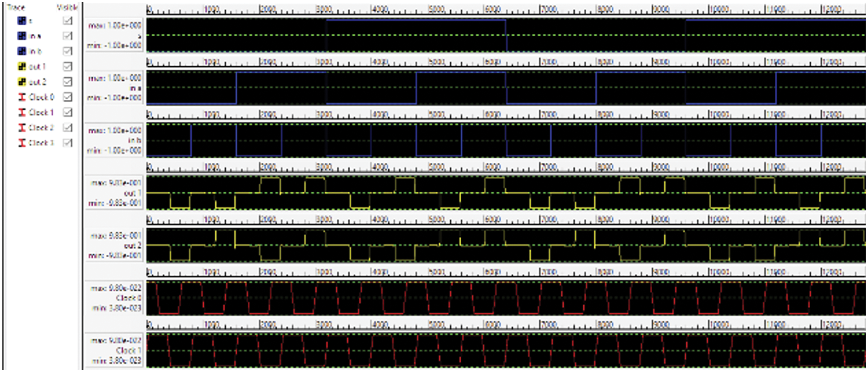Select the yellow output icon for out 1

coord(21,66)
